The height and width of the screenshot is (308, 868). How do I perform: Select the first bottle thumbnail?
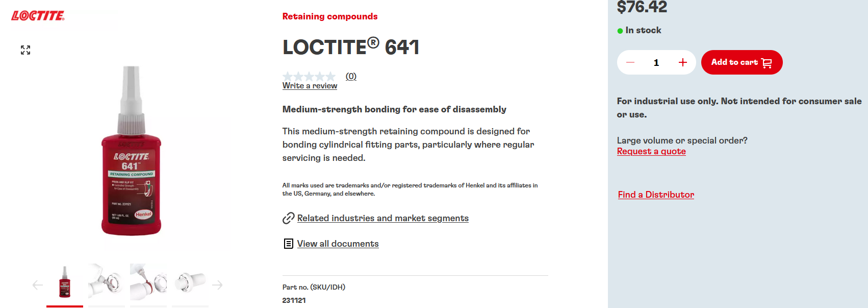65,281
